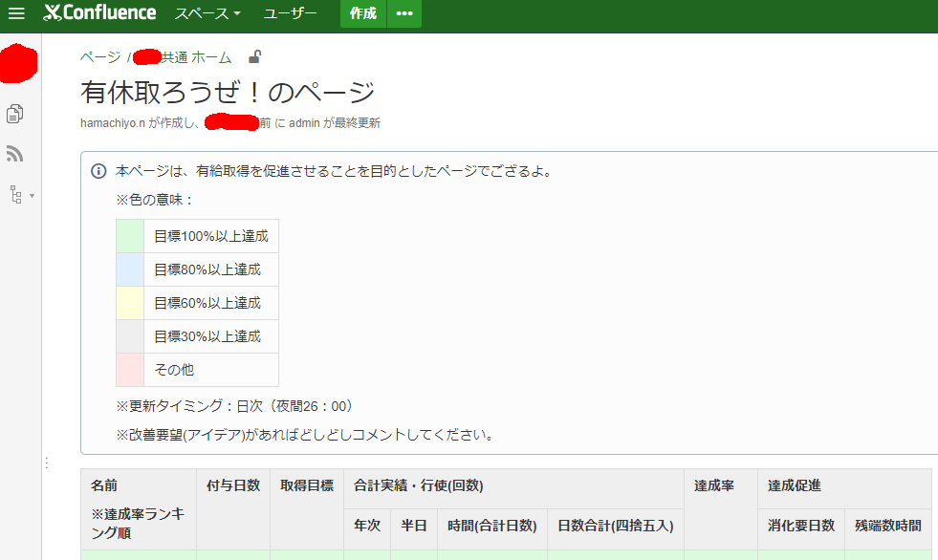The image size is (938, 560).
Task: Click the admin last-updater link
Action: pyautogui.click(x=304, y=123)
